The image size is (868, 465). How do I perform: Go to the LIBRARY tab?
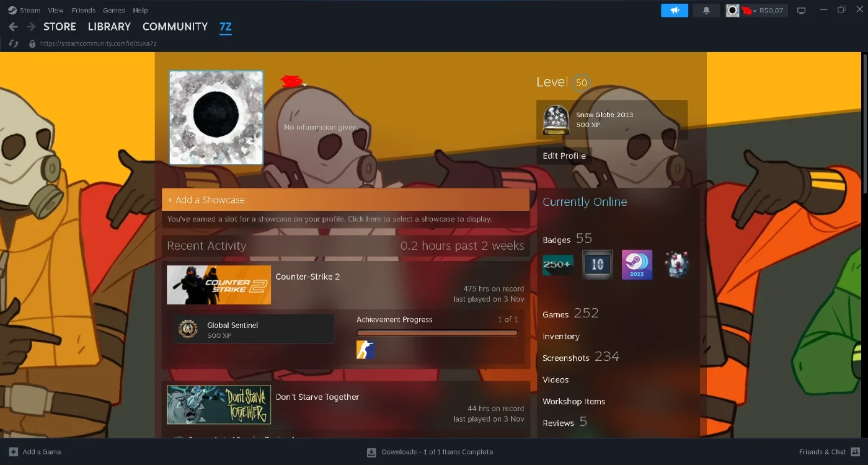(x=109, y=27)
